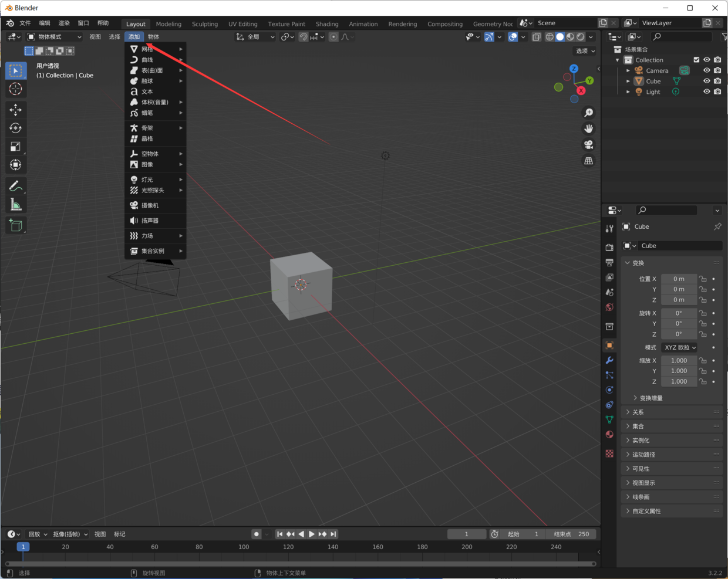Viewport: 728px width, 579px height.
Task: Choose Text in the Add menu
Action: [156, 92]
